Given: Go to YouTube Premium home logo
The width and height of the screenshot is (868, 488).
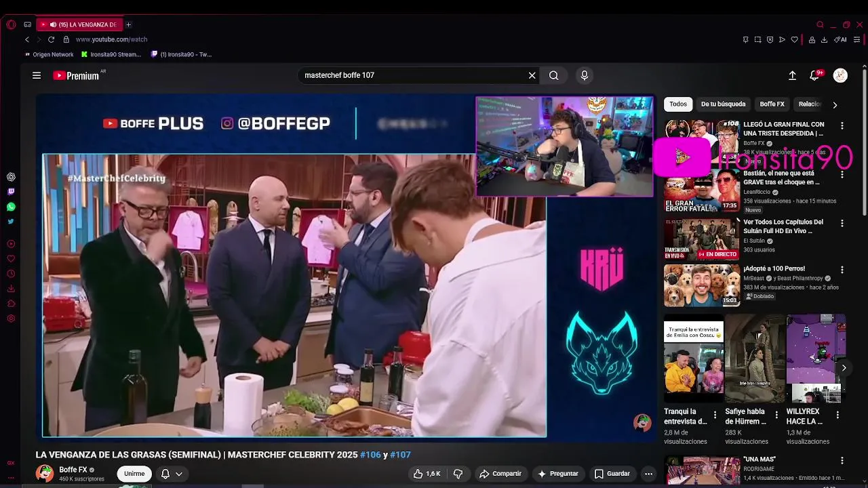Looking at the screenshot, I should (77, 75).
